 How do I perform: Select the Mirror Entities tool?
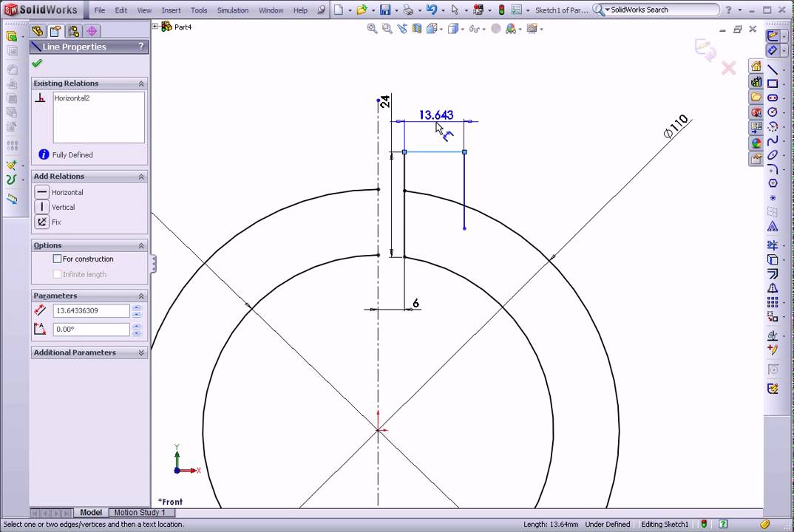point(773,288)
